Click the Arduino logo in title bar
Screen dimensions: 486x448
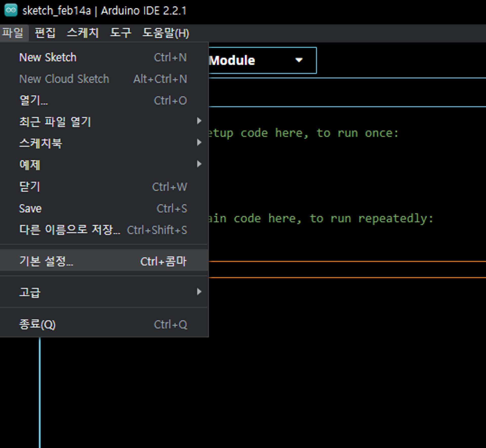coord(11,10)
